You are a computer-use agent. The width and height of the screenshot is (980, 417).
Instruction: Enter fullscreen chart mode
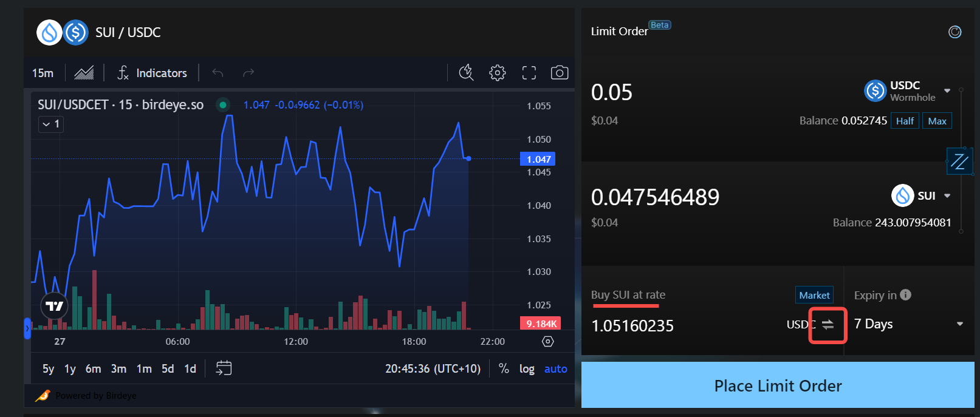(x=529, y=73)
